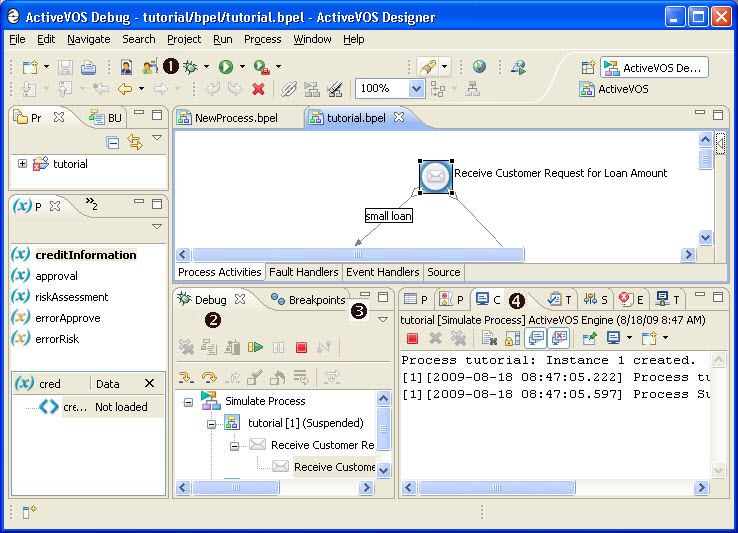Click the Debug tree scroll down arrow

384,470
